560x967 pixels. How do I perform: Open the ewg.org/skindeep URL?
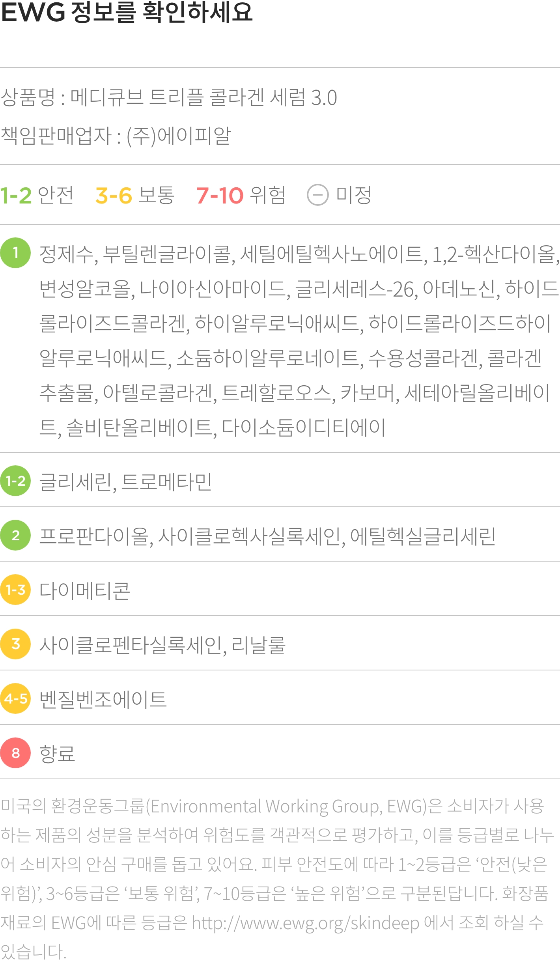tap(306, 923)
